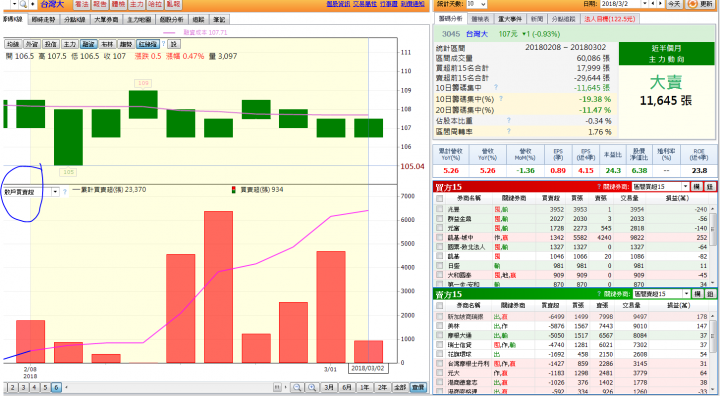This screenshot has height=396, width=720.
Task: Switch to the 即時走勢 tab
Action: 43,20
